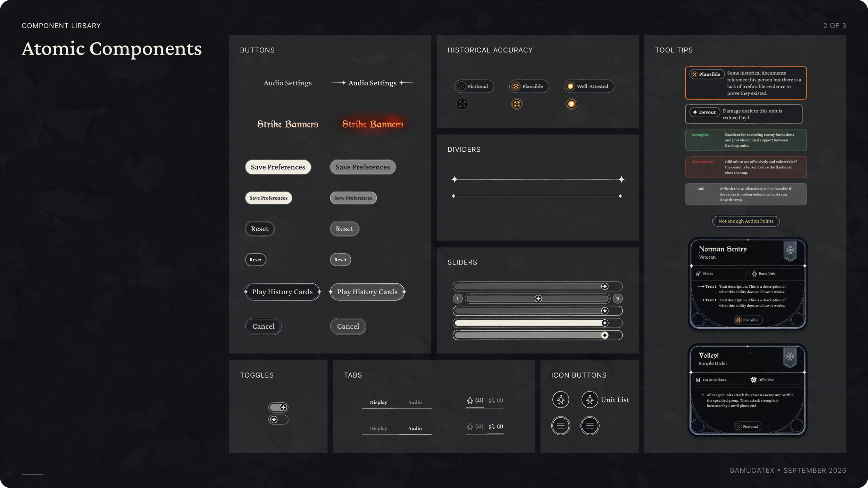Click the slider handle between L and R
Image resolution: width=868 pixels, height=488 pixels.
[x=538, y=298]
